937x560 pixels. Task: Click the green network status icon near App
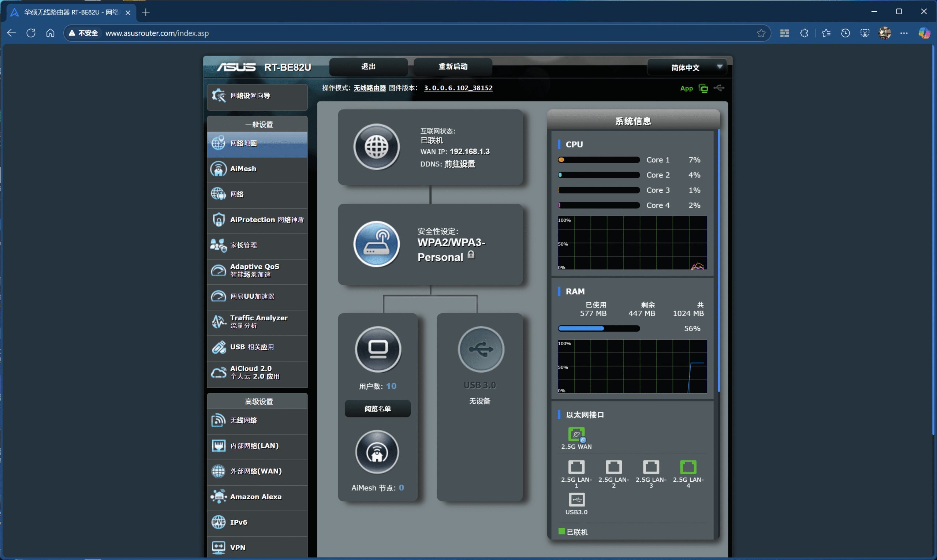point(703,88)
